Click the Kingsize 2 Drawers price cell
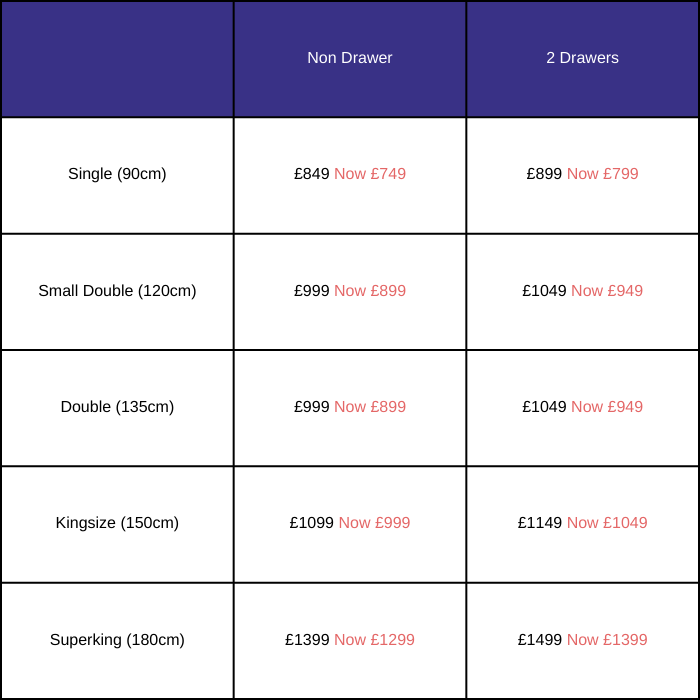 pos(582,523)
